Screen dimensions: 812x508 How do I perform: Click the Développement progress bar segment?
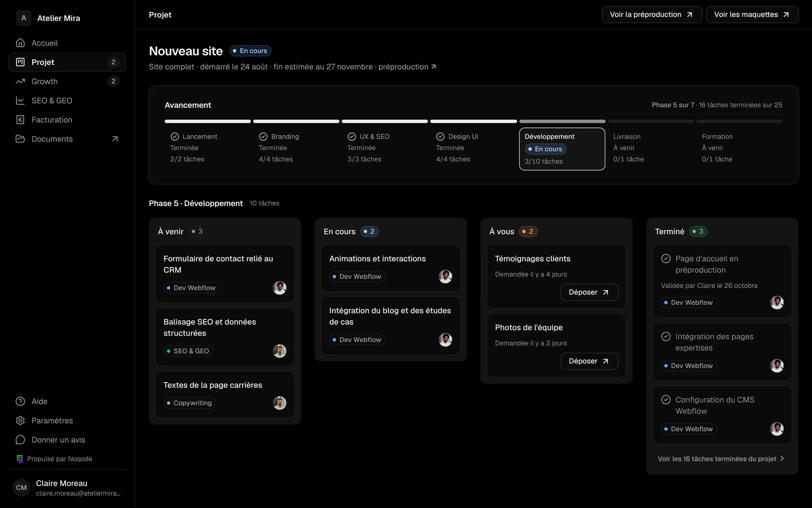[562, 121]
